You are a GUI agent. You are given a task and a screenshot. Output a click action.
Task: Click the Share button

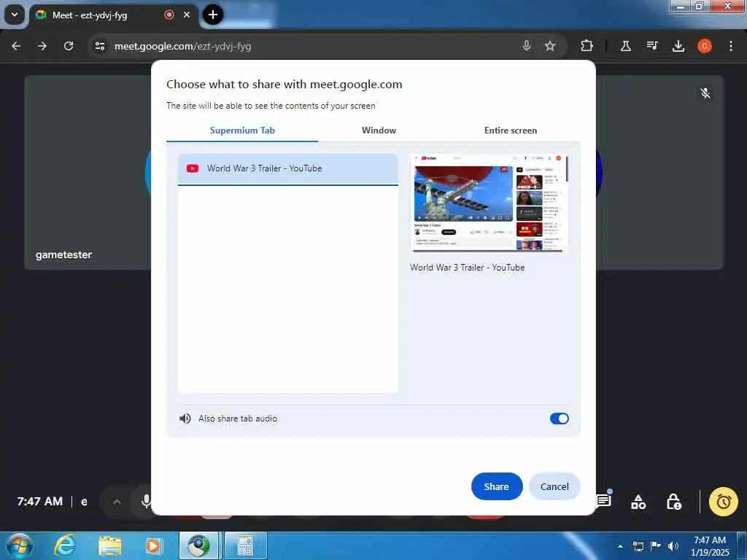click(x=496, y=486)
